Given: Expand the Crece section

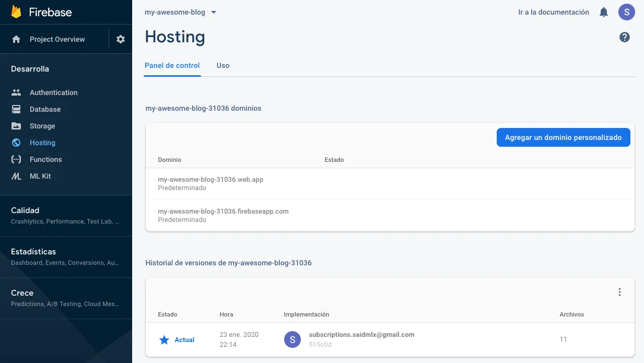Looking at the screenshot, I should (x=66, y=298).
